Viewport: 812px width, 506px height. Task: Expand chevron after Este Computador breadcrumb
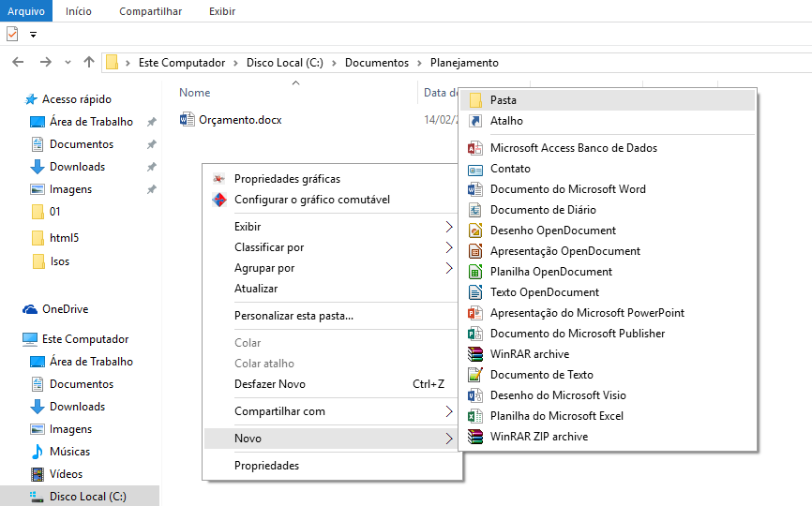pyautogui.click(x=235, y=63)
